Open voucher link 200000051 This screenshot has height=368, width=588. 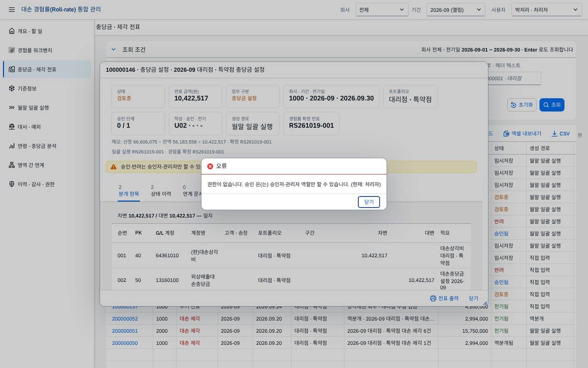(x=125, y=331)
